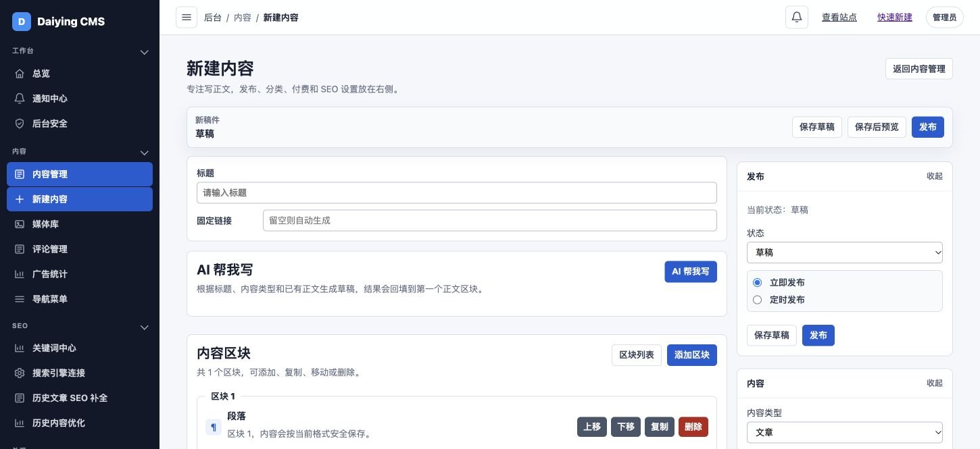
Task: Open 媒体库 in sidebar
Action: point(80,224)
